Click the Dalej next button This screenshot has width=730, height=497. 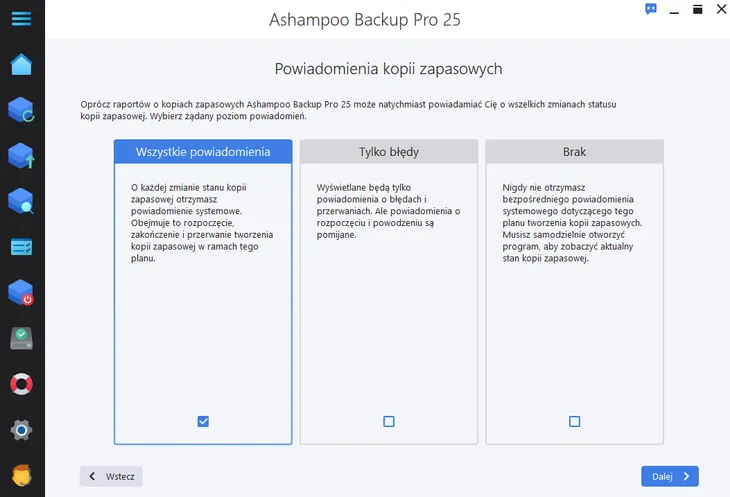669,476
